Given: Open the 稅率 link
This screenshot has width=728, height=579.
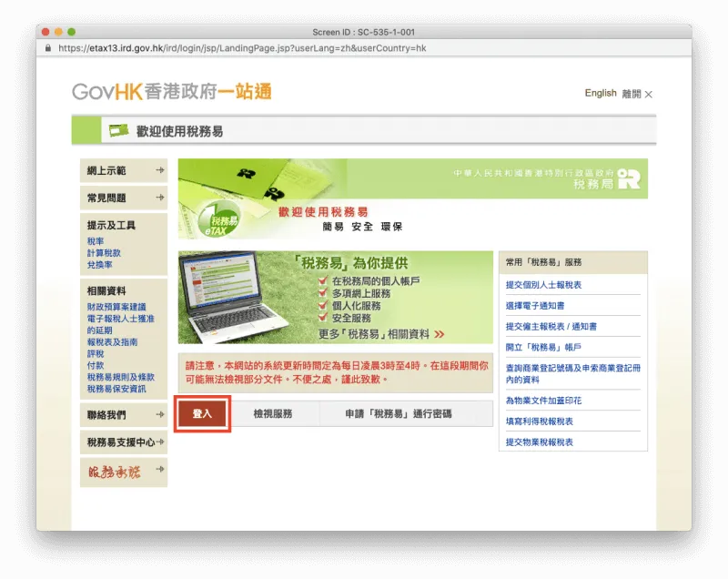Looking at the screenshot, I should coord(96,241).
